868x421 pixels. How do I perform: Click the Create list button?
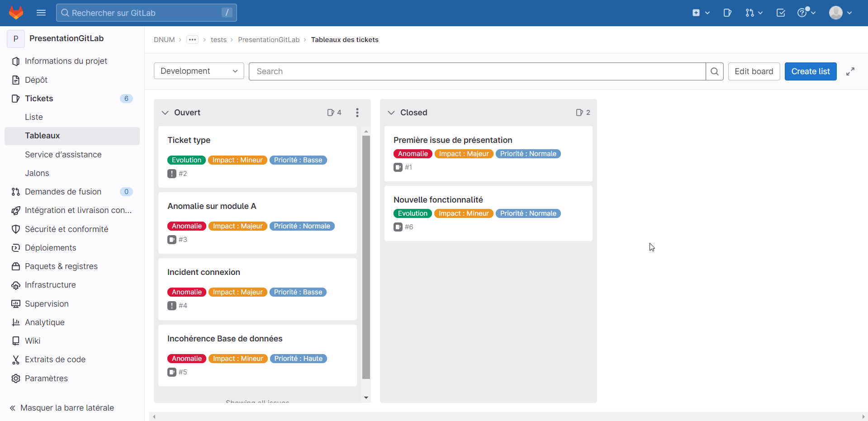pyautogui.click(x=811, y=71)
